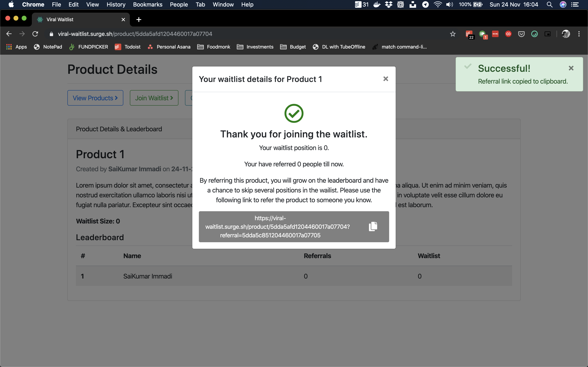Close the waitlist details modal

coord(386,79)
